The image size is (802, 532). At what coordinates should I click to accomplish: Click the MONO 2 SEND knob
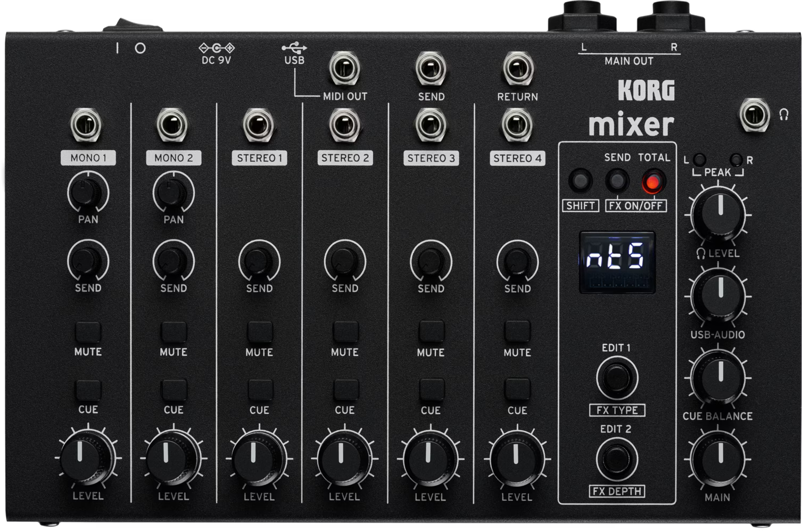coord(173,261)
